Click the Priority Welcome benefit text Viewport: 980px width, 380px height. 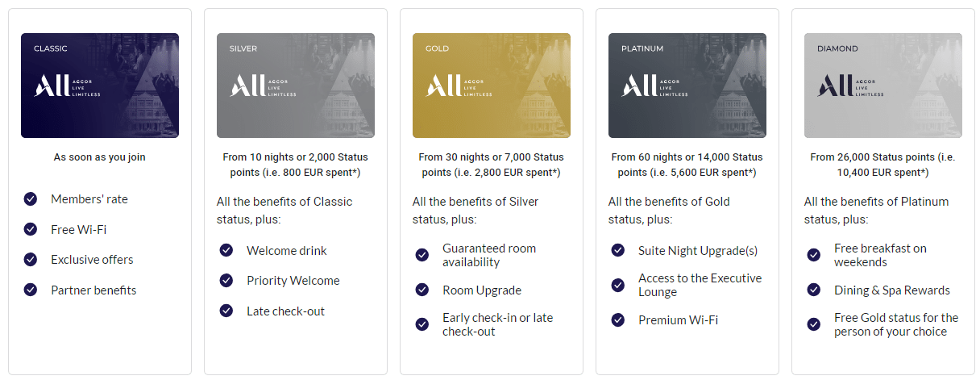293,281
